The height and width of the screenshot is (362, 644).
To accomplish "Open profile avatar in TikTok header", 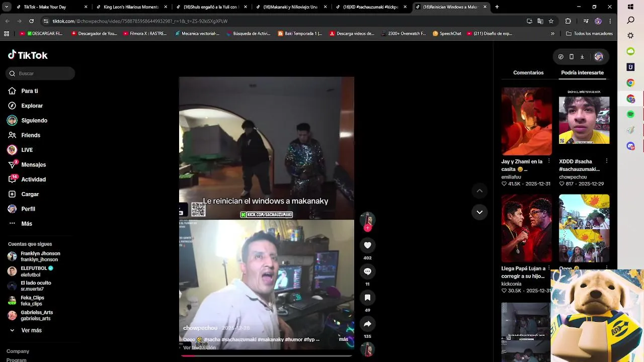I will pos(599,57).
